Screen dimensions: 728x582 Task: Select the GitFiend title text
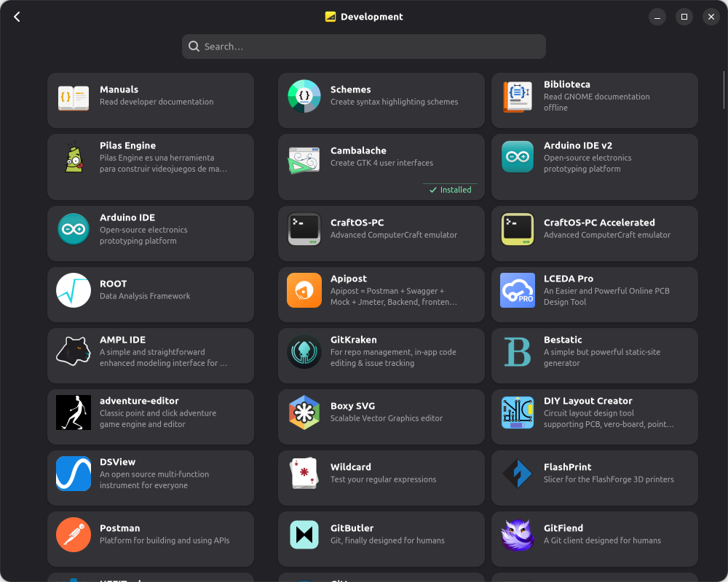tap(563, 528)
